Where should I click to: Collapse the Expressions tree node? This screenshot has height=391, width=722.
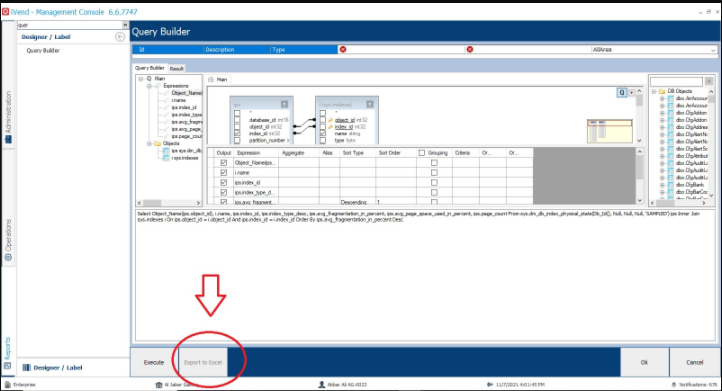149,86
